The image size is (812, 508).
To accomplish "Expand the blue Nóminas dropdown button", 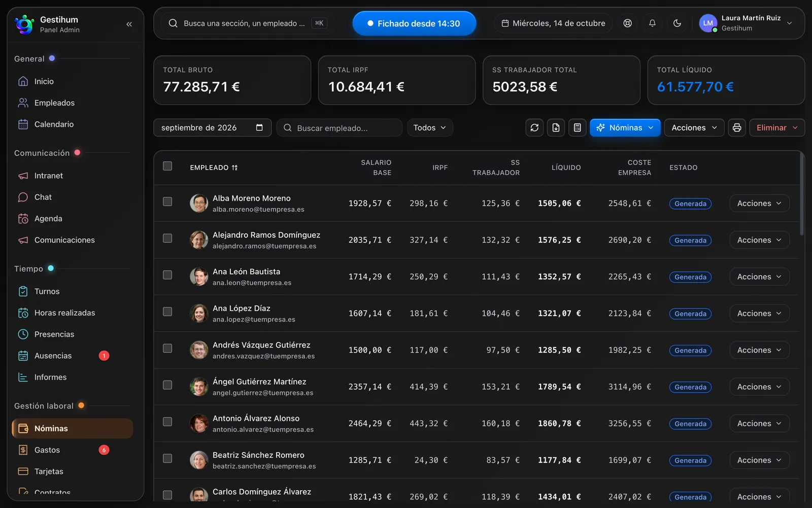I will [x=625, y=128].
